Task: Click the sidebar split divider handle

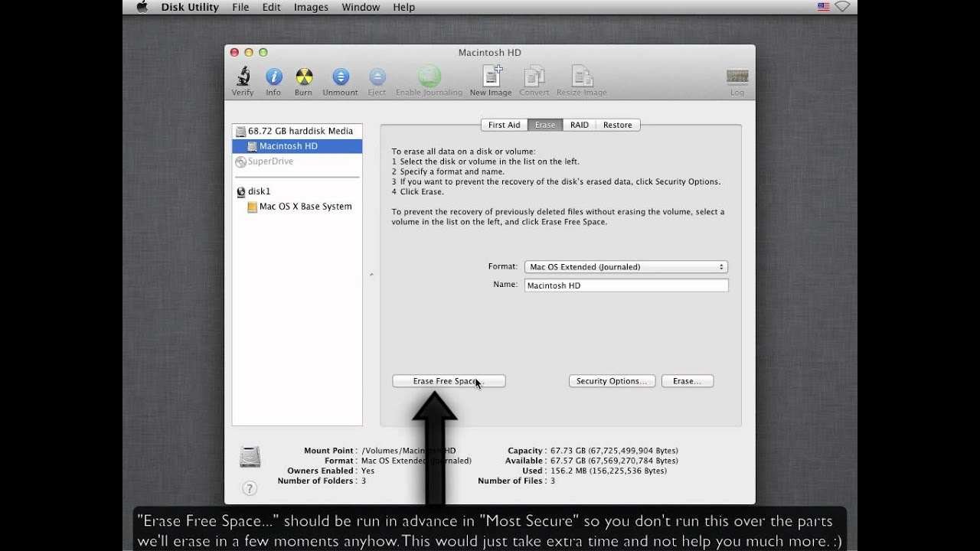Action: point(371,274)
